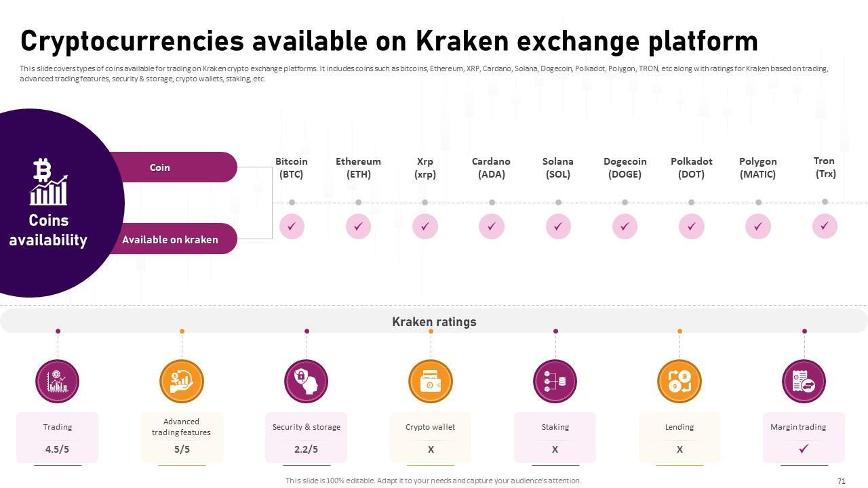868x488 pixels.
Task: Click the Bitcoin chart icon above Coins availability
Action: pos(48,182)
